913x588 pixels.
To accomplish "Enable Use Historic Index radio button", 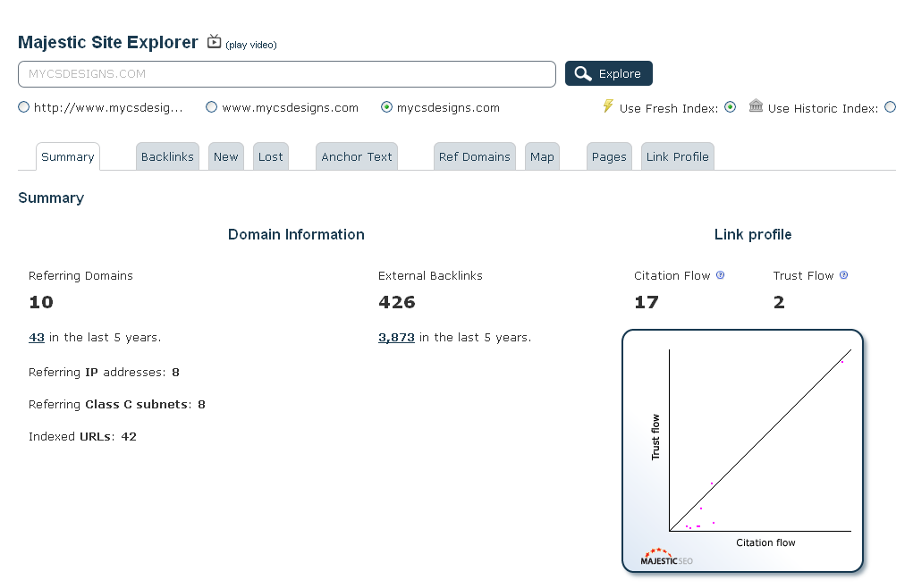I will click(x=891, y=107).
